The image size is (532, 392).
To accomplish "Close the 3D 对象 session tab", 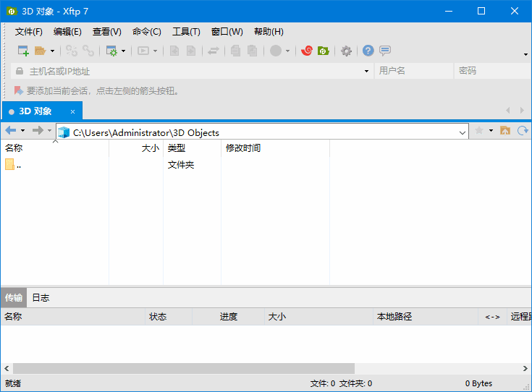I will click(x=72, y=111).
